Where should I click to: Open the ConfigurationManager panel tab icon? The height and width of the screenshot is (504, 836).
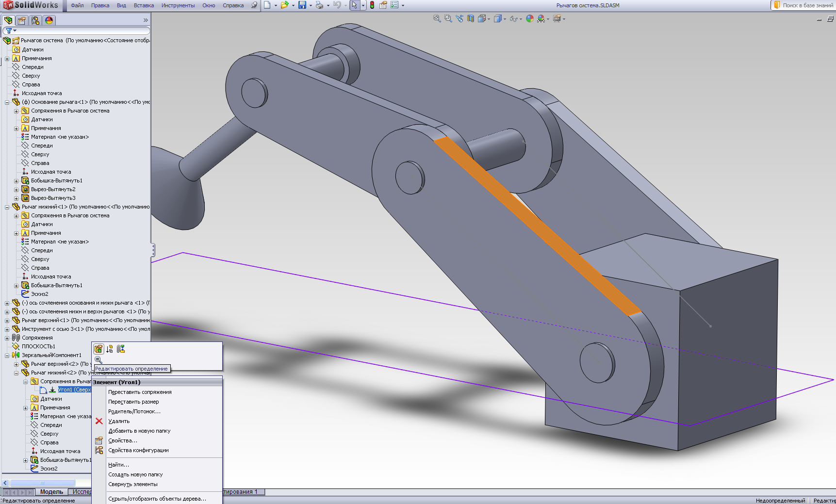[35, 20]
